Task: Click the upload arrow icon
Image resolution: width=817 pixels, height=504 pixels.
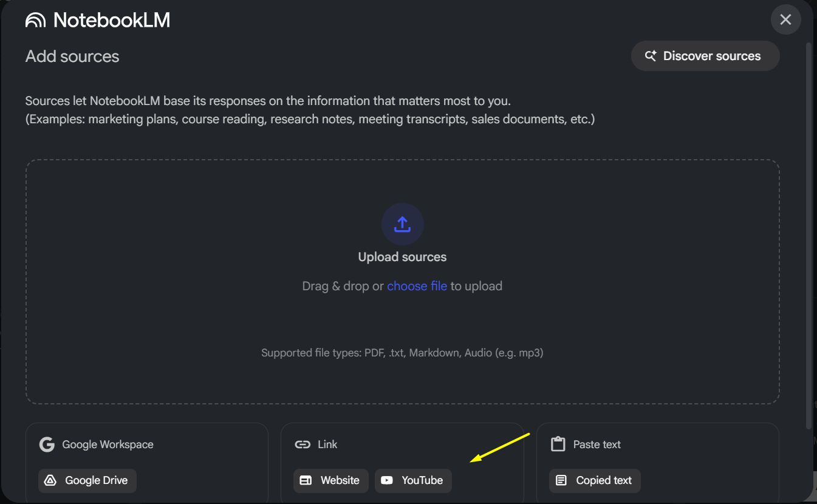Action: (x=403, y=224)
